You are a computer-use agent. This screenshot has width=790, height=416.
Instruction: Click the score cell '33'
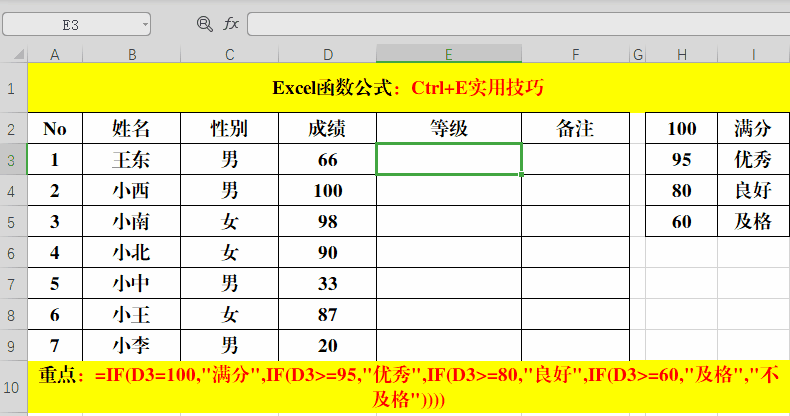(x=327, y=284)
